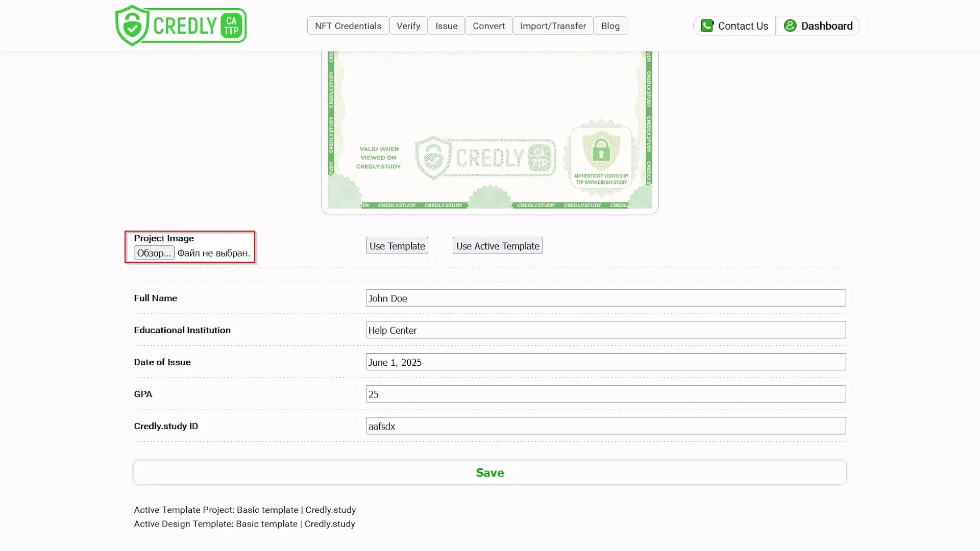Screen dimensions: 980x551
Task: Click the Full Name input field
Action: click(x=606, y=298)
